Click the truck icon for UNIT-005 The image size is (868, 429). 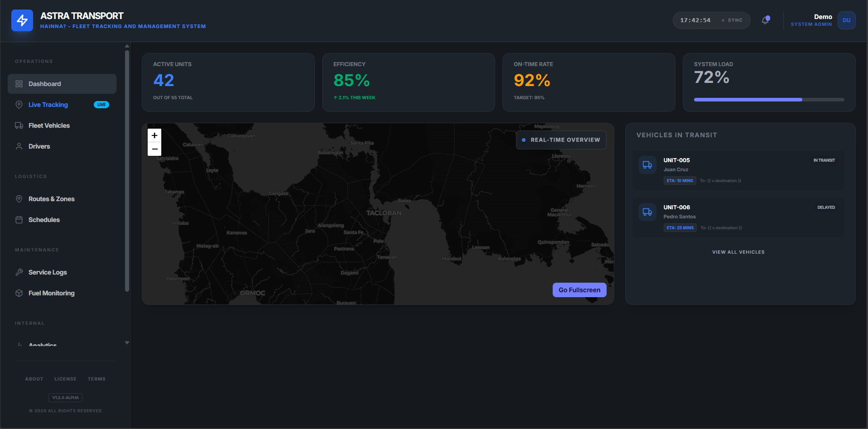click(x=647, y=165)
